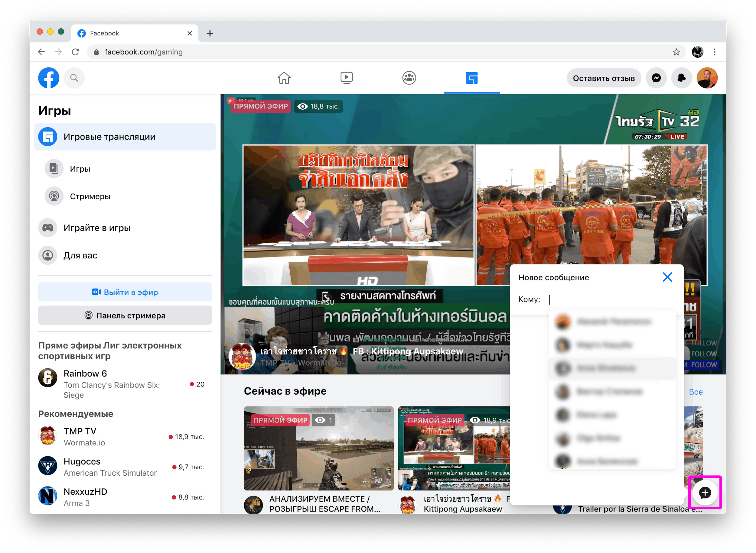Click the Стримеры broadcast icon

coord(54,196)
